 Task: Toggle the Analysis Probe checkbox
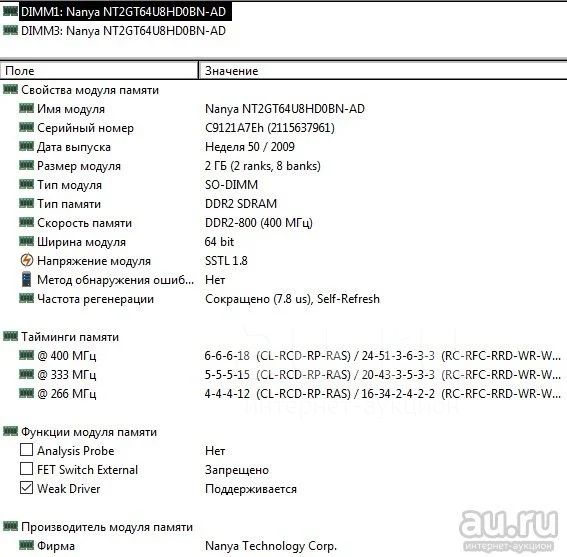(26, 450)
